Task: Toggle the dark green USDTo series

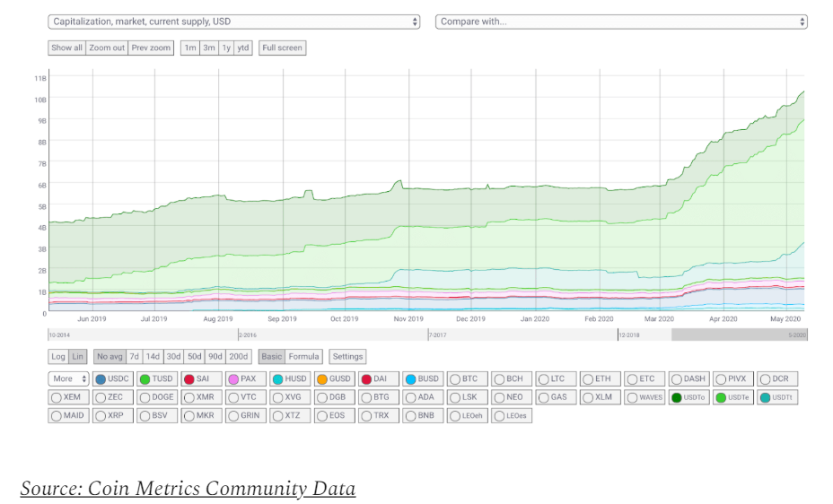Action: pyautogui.click(x=689, y=397)
